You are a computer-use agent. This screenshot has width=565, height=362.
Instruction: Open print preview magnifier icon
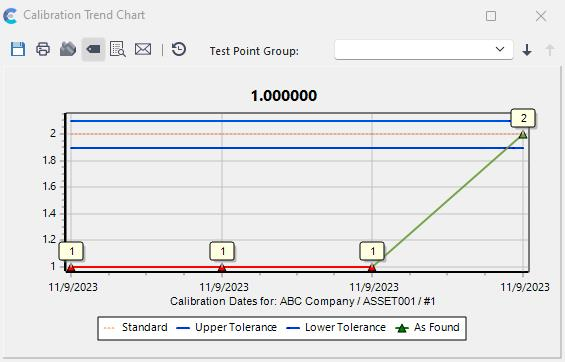[x=117, y=49]
